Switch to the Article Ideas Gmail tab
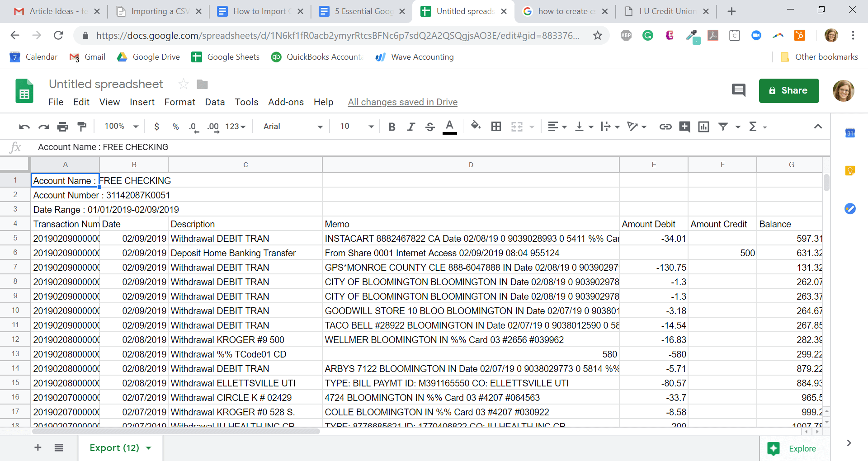Viewport: 868px width, 461px height. point(57,11)
